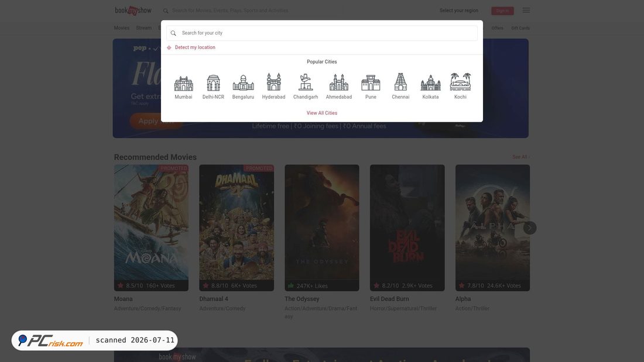
Task: Open the Movies navigation tab
Action: pyautogui.click(x=122, y=28)
